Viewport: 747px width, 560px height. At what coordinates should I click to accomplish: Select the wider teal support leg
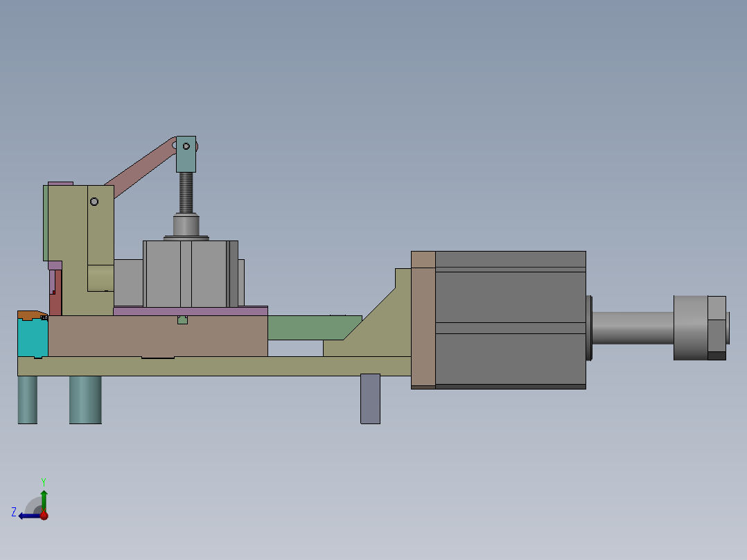(x=85, y=399)
